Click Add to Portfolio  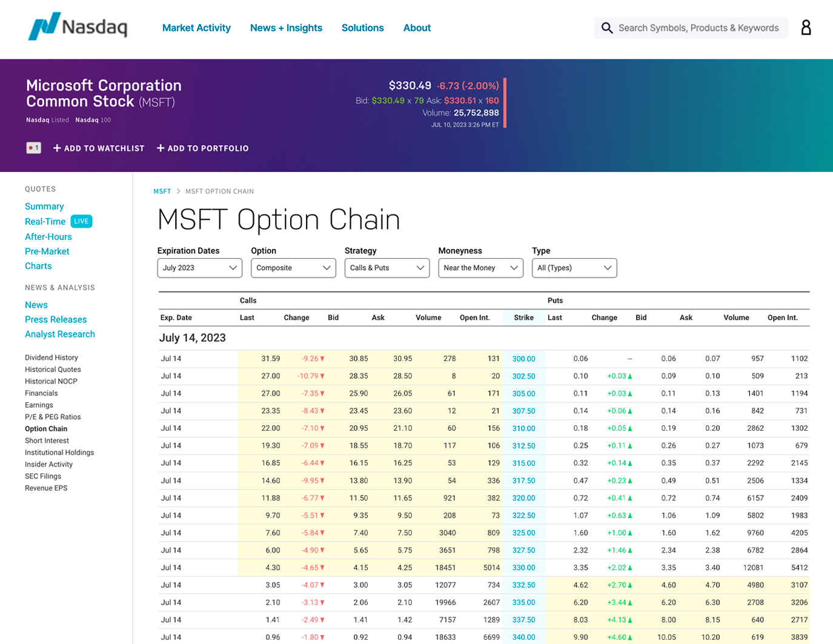point(202,148)
